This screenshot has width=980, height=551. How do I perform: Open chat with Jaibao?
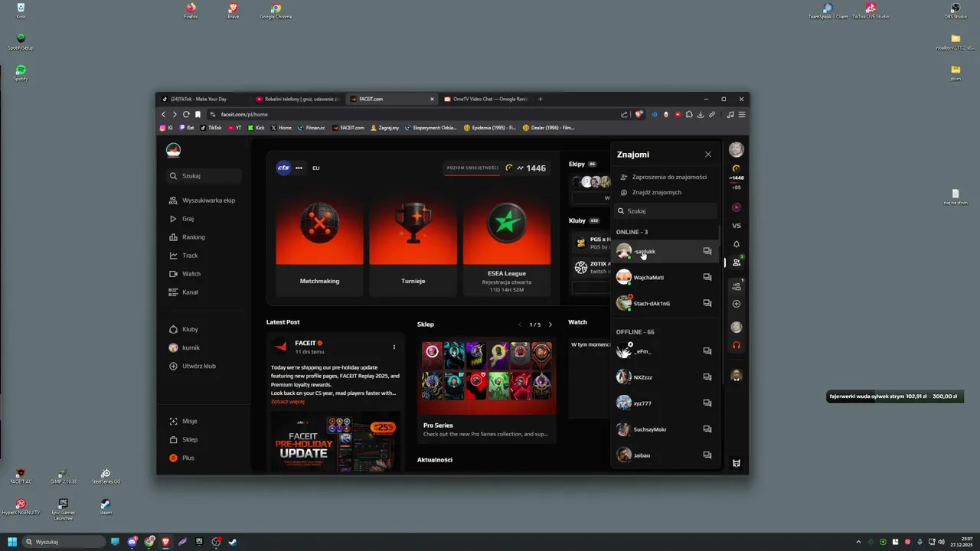[x=707, y=455]
